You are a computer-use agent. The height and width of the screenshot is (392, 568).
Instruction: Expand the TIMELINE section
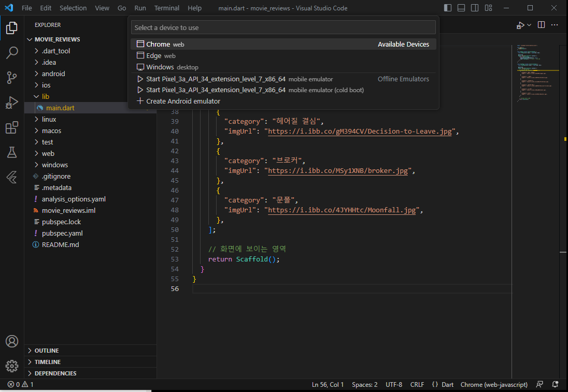(91, 362)
